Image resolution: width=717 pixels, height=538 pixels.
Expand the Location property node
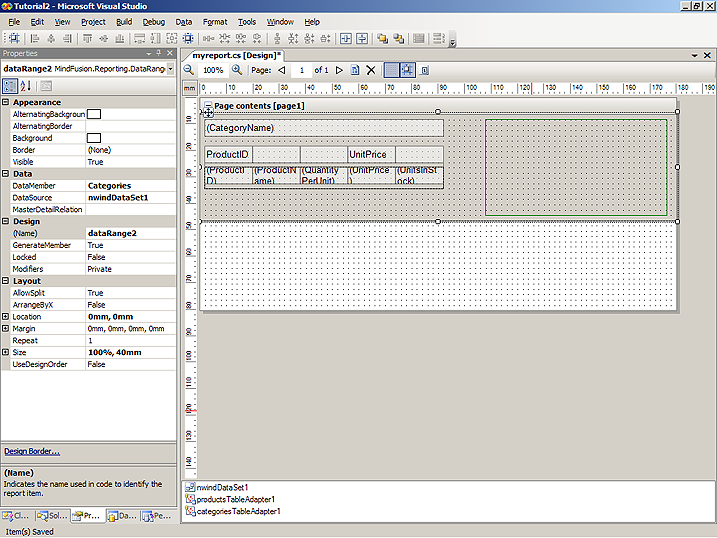6,317
